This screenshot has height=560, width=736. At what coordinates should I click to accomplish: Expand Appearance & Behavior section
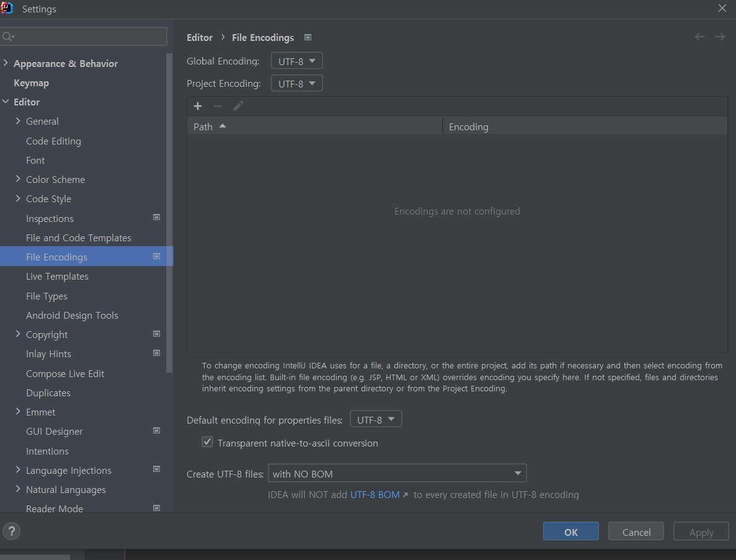point(6,63)
